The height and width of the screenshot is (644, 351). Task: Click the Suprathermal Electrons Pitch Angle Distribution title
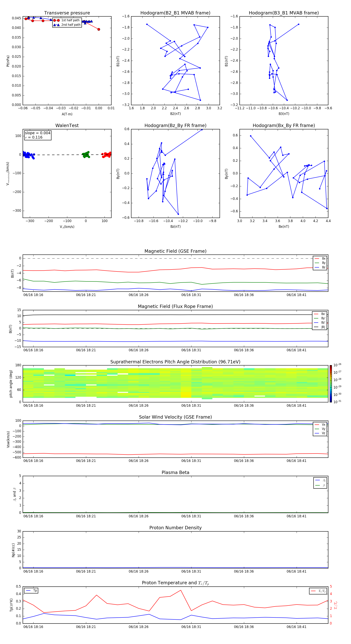click(x=175, y=362)
